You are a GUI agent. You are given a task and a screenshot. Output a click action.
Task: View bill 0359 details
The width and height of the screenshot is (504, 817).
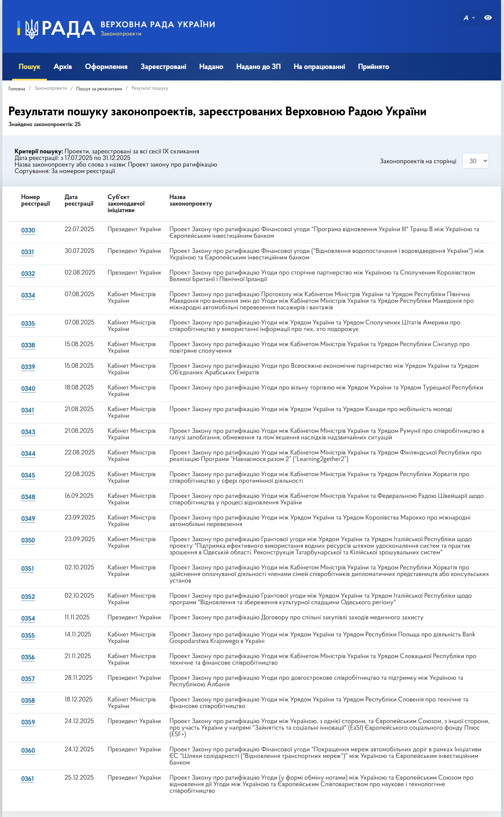28,722
